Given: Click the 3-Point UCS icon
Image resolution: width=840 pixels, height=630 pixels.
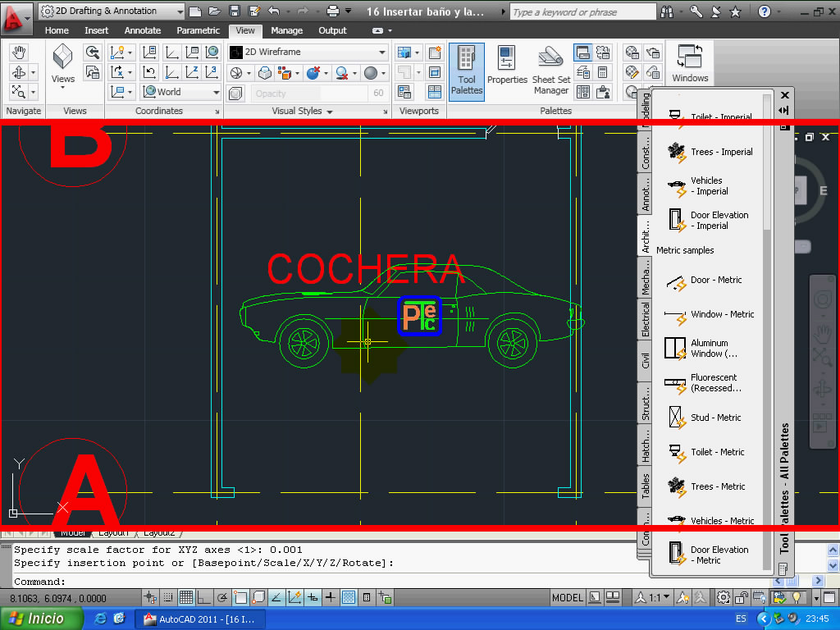Looking at the screenshot, I should coord(212,72).
